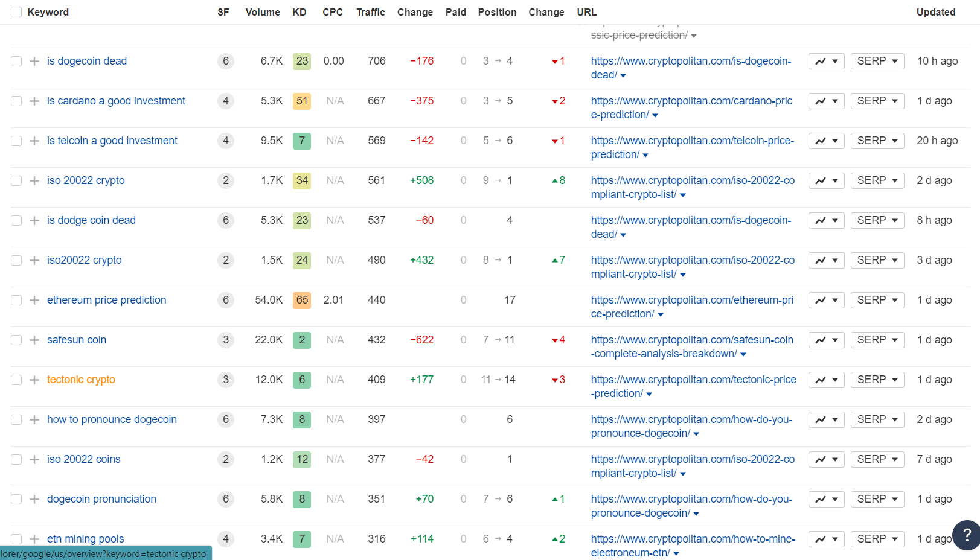Open keyword link 'tectonic crypto'
980x560 pixels.
81,380
